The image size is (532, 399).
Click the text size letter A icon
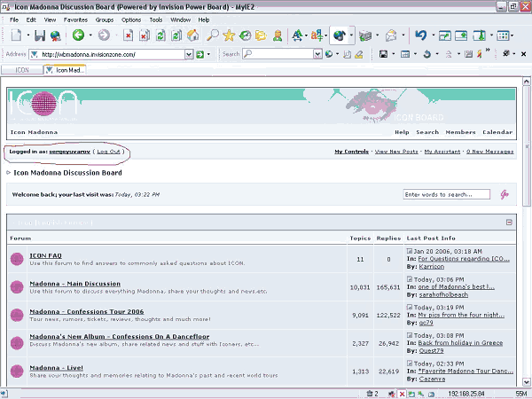tap(297, 35)
